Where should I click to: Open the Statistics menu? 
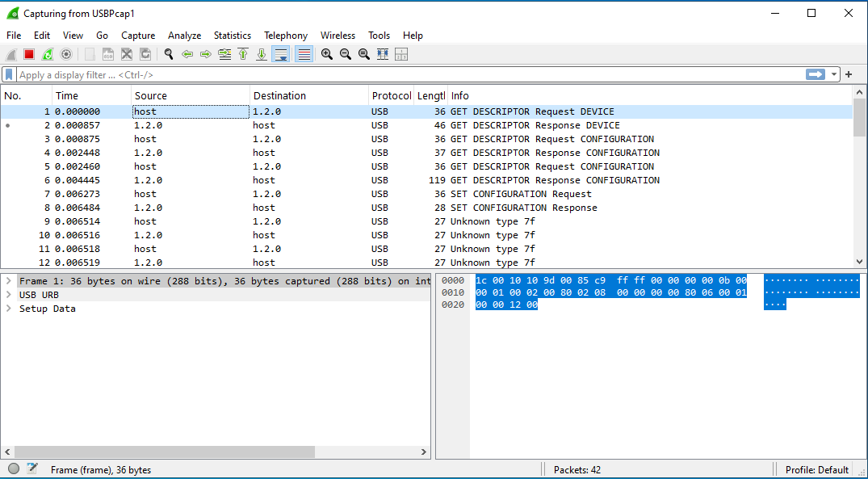point(232,36)
